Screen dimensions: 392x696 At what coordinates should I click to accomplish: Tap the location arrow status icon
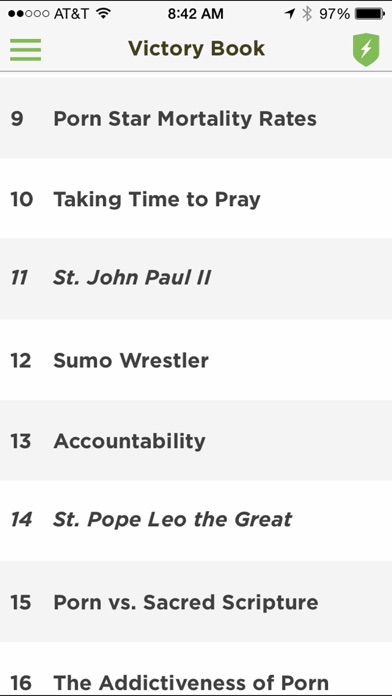pyautogui.click(x=290, y=14)
